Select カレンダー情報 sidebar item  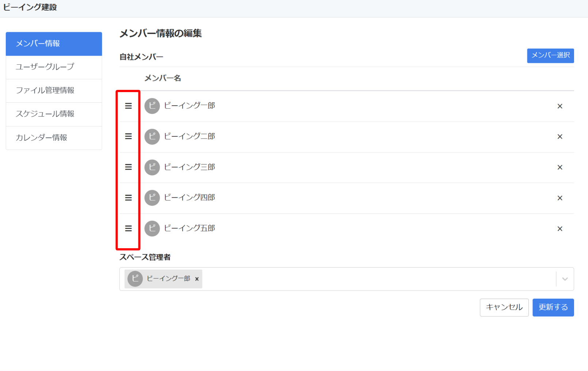click(54, 138)
